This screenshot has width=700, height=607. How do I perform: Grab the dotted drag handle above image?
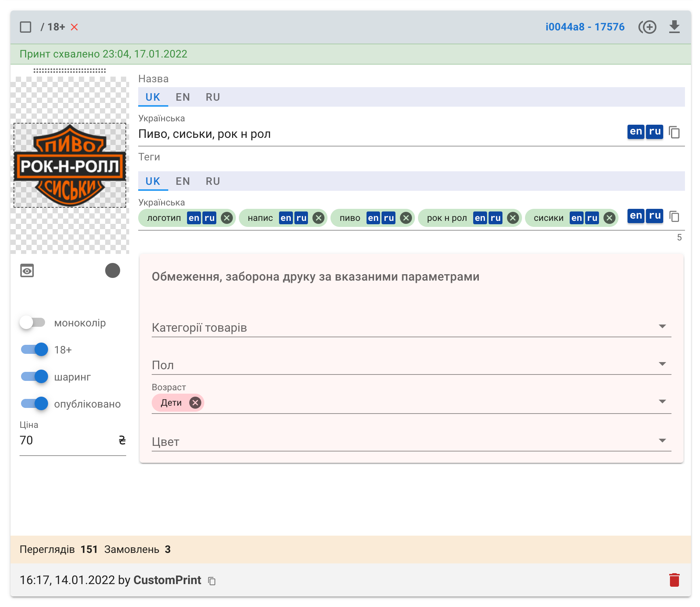pyautogui.click(x=70, y=70)
